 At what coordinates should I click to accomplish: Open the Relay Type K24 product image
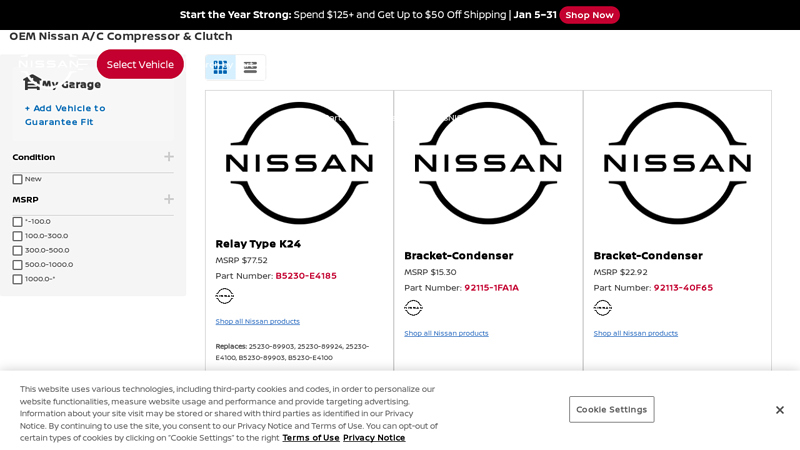pyautogui.click(x=299, y=163)
